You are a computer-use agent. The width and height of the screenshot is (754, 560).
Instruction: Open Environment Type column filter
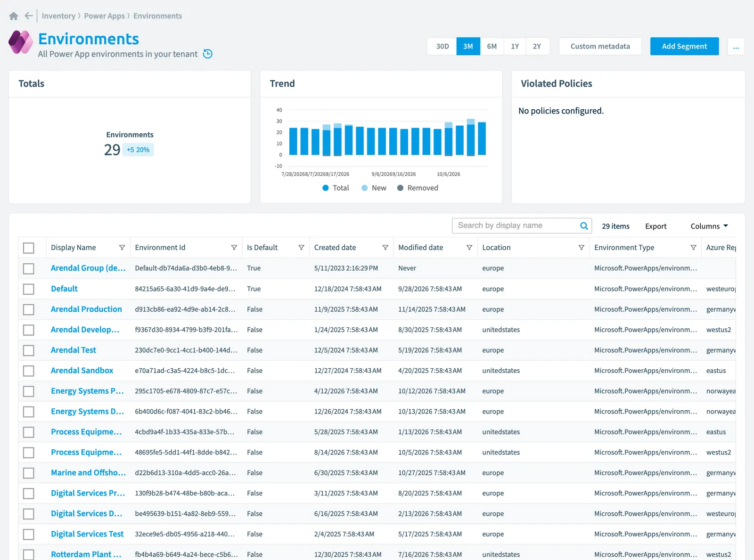click(694, 248)
